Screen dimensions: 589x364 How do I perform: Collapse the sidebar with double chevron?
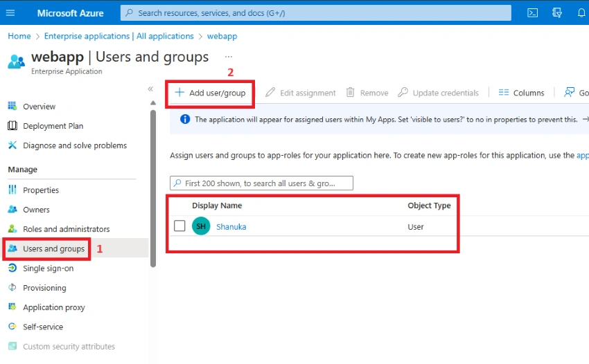150,89
